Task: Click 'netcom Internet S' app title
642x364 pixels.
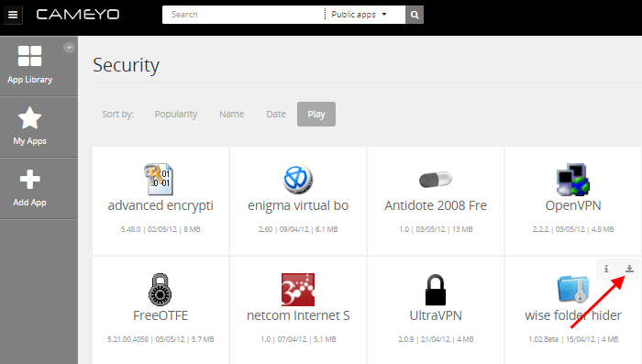Action: [x=298, y=315]
